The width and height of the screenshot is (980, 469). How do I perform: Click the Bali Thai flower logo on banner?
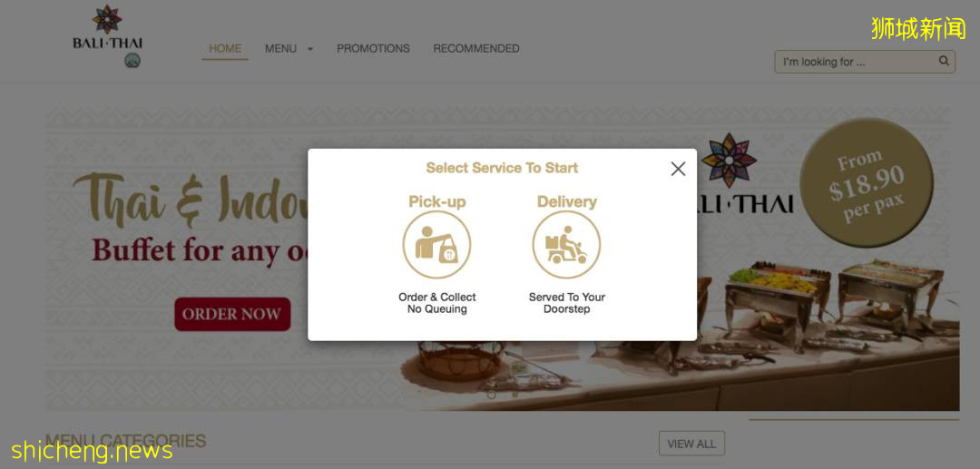click(x=729, y=160)
